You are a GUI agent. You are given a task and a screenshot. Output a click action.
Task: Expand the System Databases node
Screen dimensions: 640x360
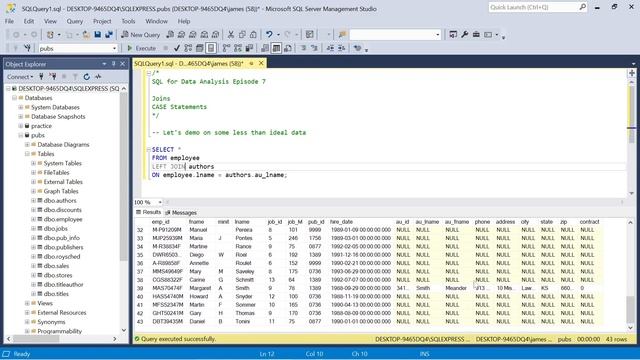click(x=21, y=107)
